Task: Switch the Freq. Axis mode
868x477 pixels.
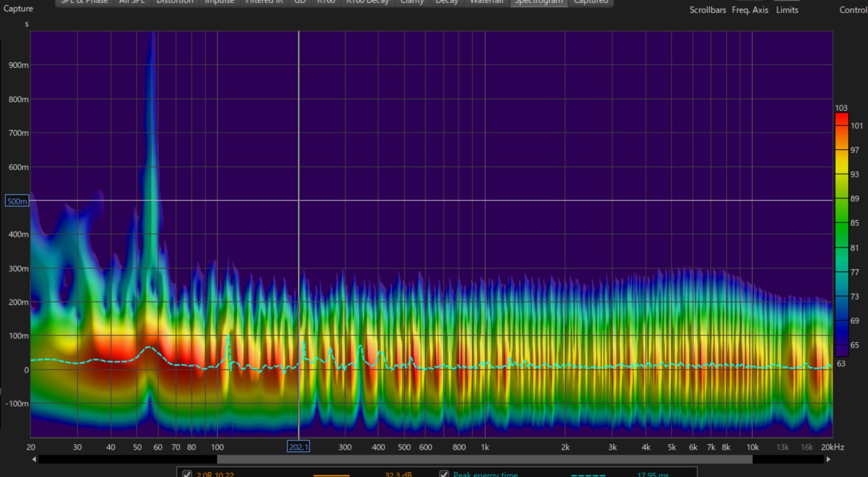Action: pyautogui.click(x=750, y=9)
